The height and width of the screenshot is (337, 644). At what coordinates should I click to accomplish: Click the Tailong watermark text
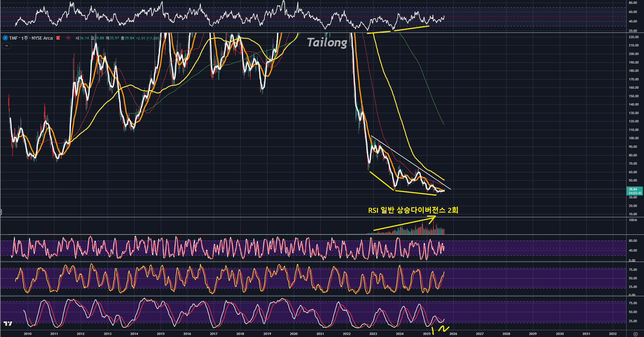click(327, 43)
